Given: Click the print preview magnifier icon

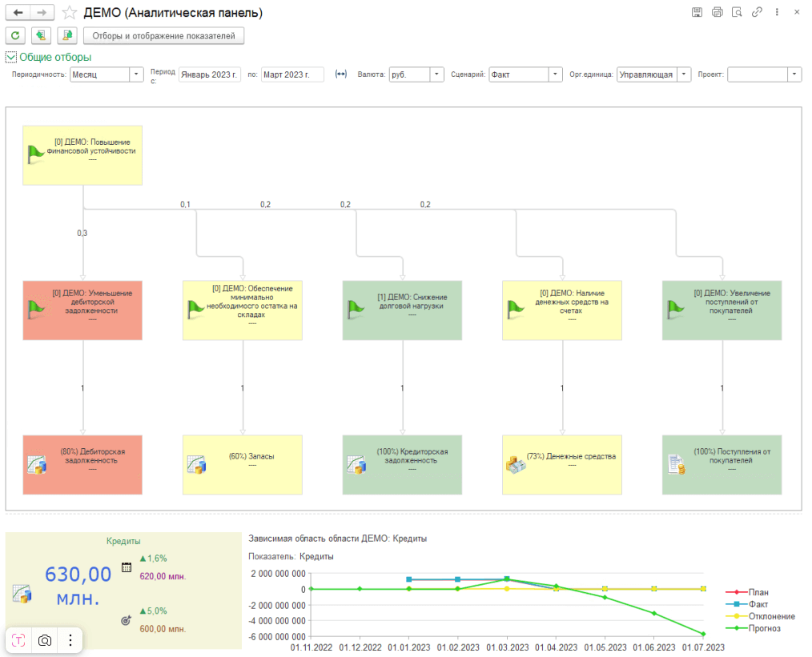Looking at the screenshot, I should point(737,13).
